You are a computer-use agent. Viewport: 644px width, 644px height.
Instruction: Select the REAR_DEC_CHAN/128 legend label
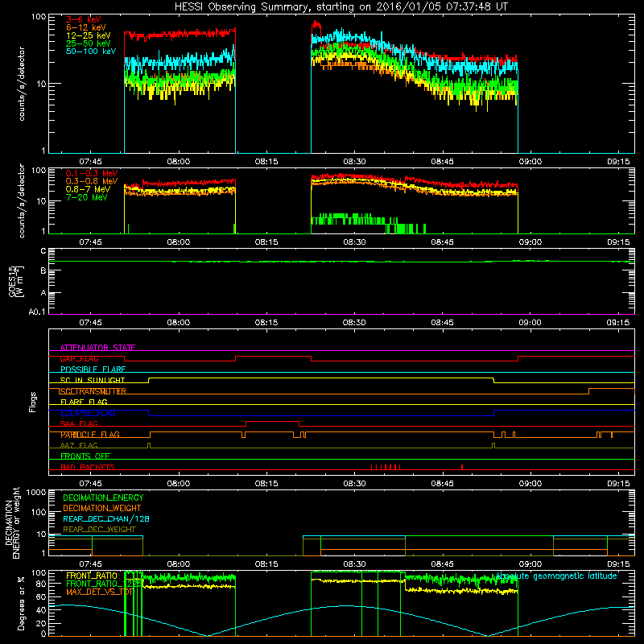pos(106,518)
